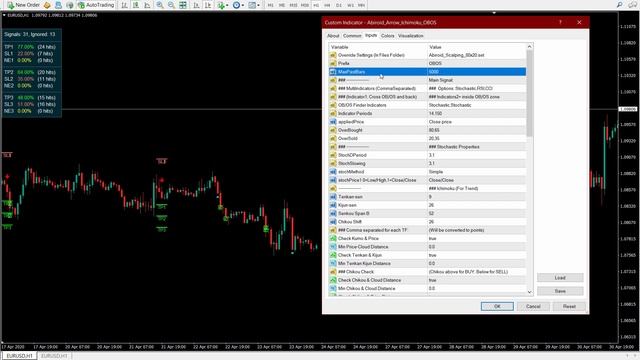Click the Save button
The height and width of the screenshot is (360, 640).
(560, 291)
